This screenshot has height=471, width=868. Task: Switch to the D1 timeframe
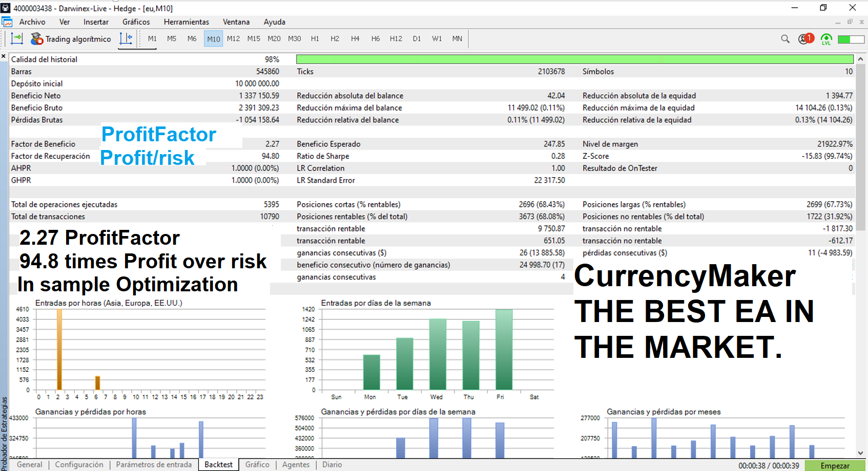pos(416,38)
